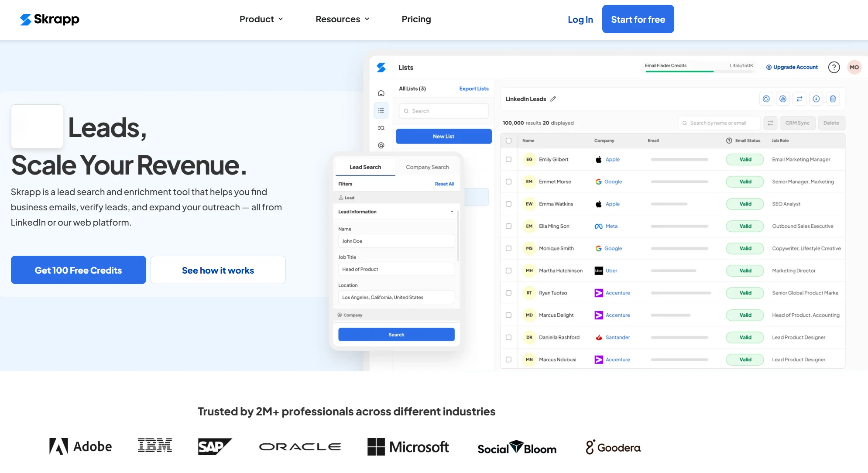This screenshot has height=473, width=868.
Task: Select the lists icon in sidebar
Action: coord(381,110)
